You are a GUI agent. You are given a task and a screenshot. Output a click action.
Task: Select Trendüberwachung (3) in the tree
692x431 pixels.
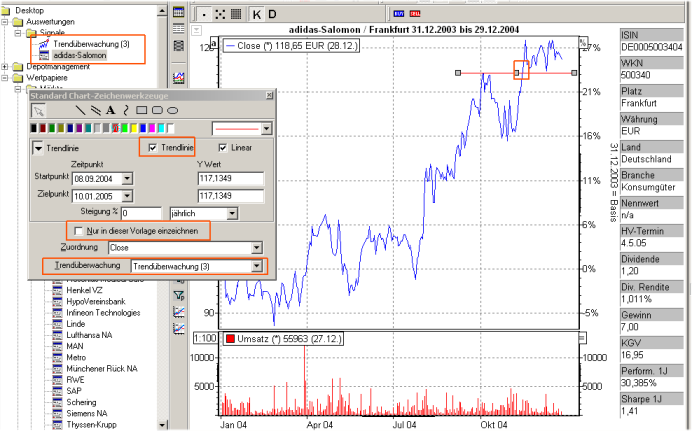click(x=91, y=44)
